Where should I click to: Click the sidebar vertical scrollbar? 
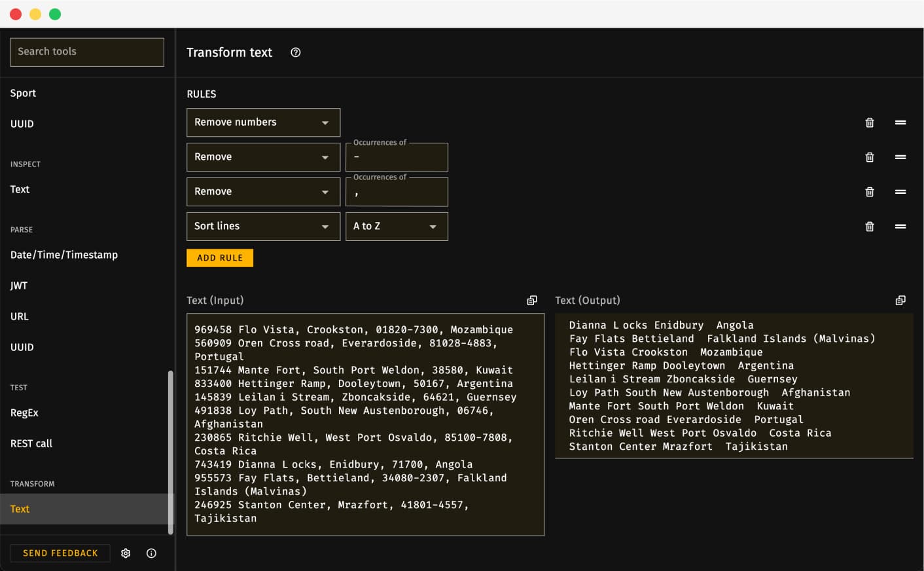pyautogui.click(x=171, y=452)
